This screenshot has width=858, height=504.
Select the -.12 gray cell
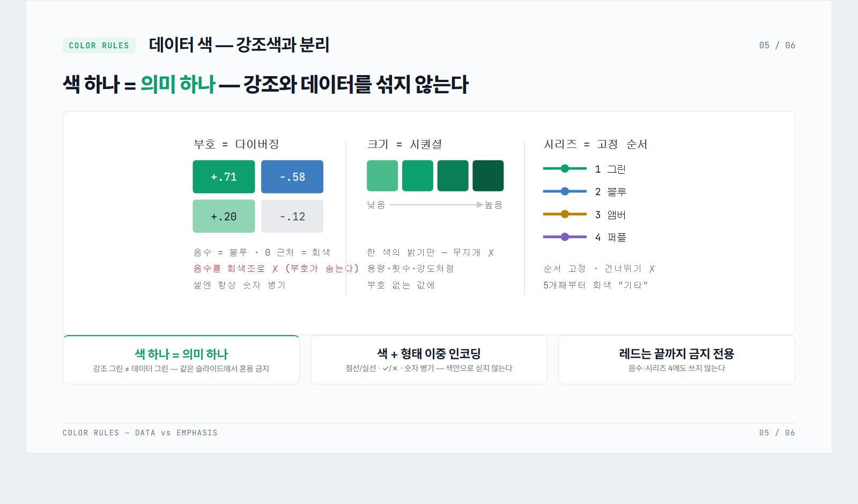(x=292, y=216)
